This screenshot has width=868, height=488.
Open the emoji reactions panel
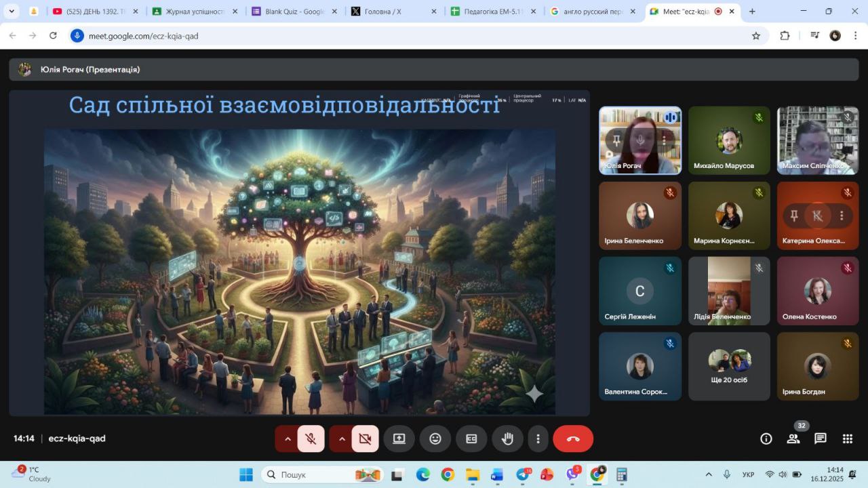coord(435,439)
